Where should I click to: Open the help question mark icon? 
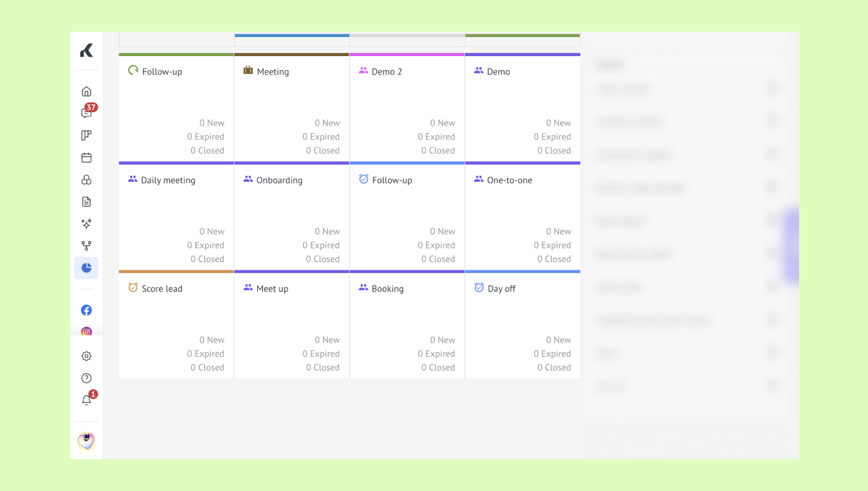click(x=86, y=378)
